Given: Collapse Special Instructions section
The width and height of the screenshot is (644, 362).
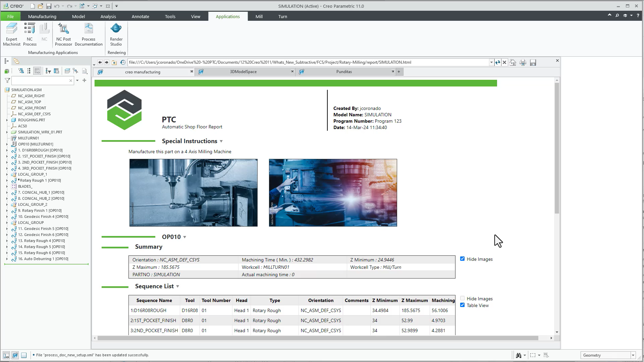Looking at the screenshot, I should pyautogui.click(x=221, y=141).
